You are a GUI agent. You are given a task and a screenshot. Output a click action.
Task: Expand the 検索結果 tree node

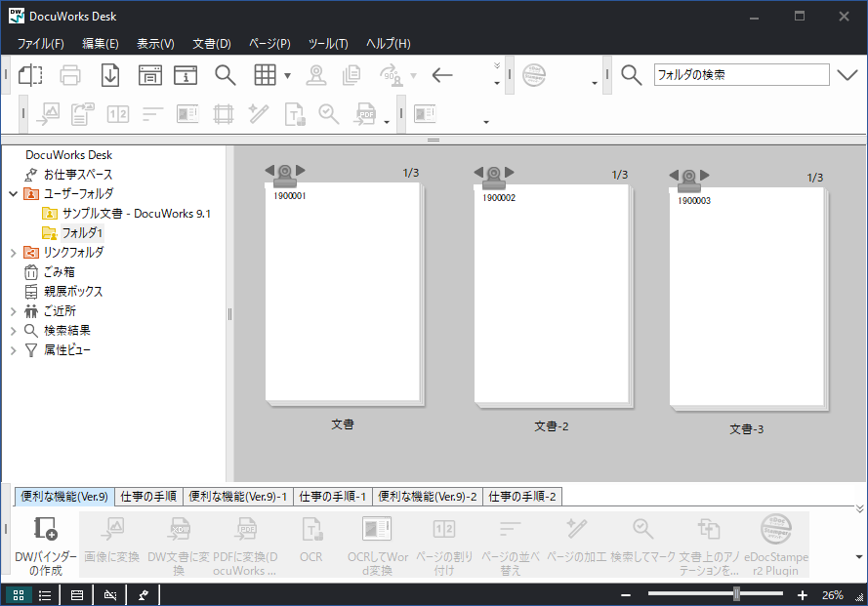click(14, 331)
